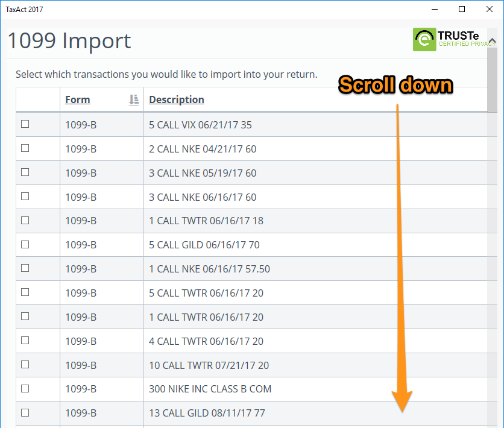The height and width of the screenshot is (428, 504).
Task: Select the 4 CALL TWTR 06/16/17 20 checkbox
Action: tap(25, 341)
